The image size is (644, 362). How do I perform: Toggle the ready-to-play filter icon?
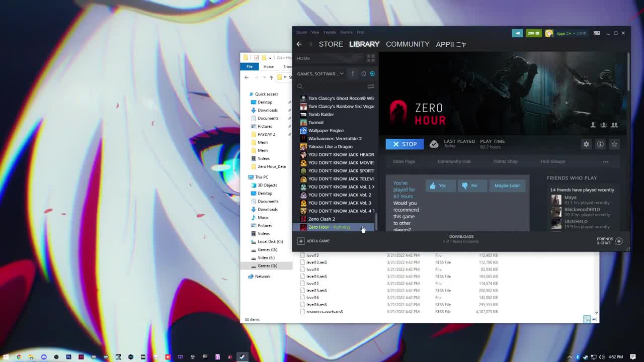tap(372, 73)
